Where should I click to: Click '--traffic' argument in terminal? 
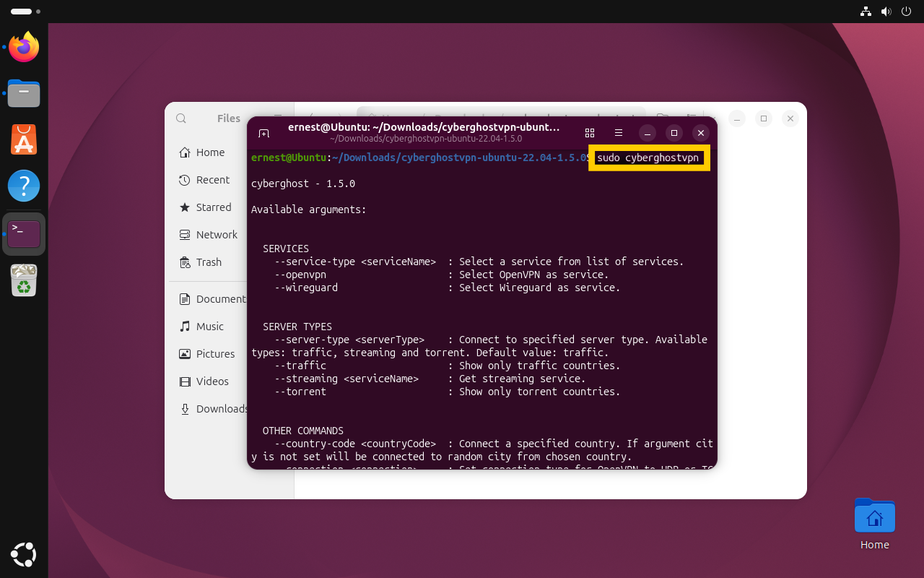pos(300,366)
